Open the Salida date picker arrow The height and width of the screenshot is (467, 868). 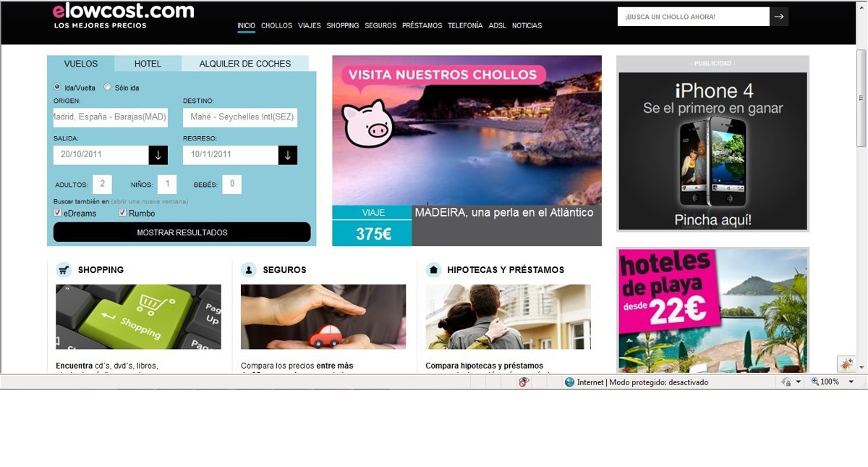158,155
